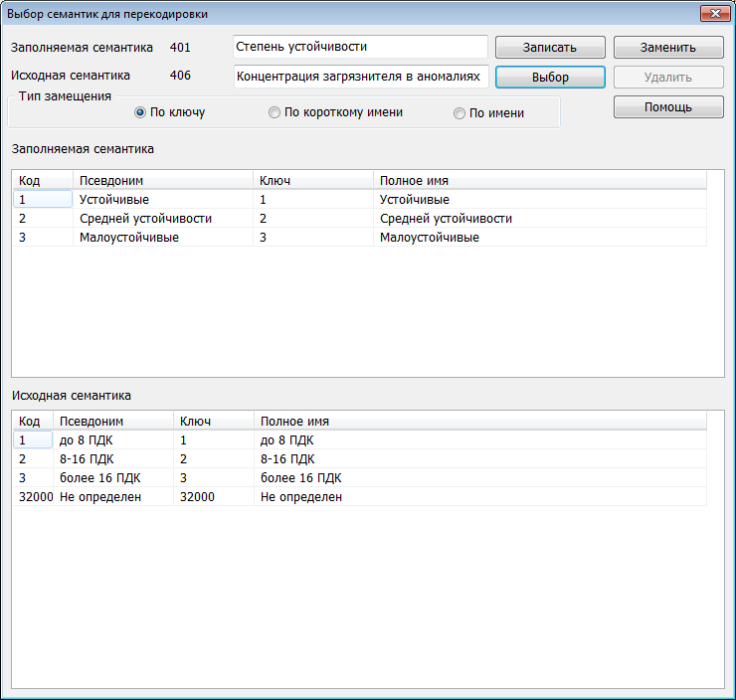Click Полное имя header in upper table
The height and width of the screenshot is (700, 736).
click(540, 181)
